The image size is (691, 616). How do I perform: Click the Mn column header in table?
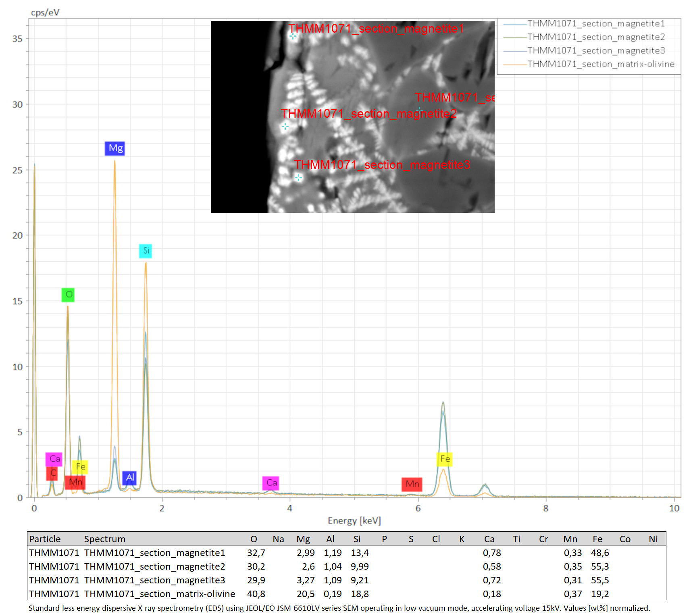click(x=570, y=539)
